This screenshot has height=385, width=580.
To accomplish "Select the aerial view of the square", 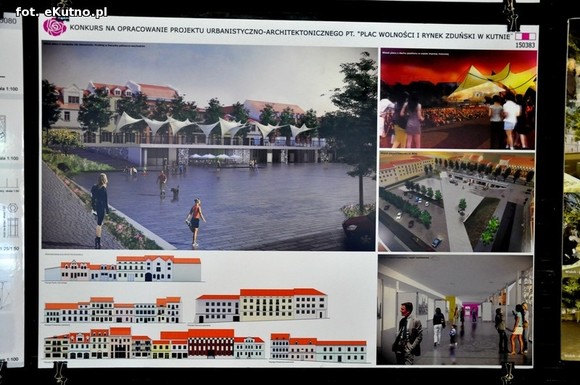I will click(456, 202).
